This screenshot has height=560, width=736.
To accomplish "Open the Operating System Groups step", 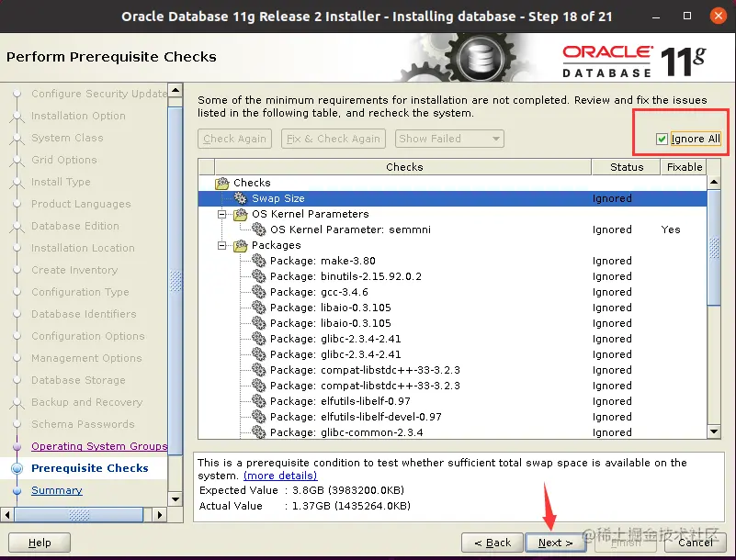I will [x=99, y=446].
